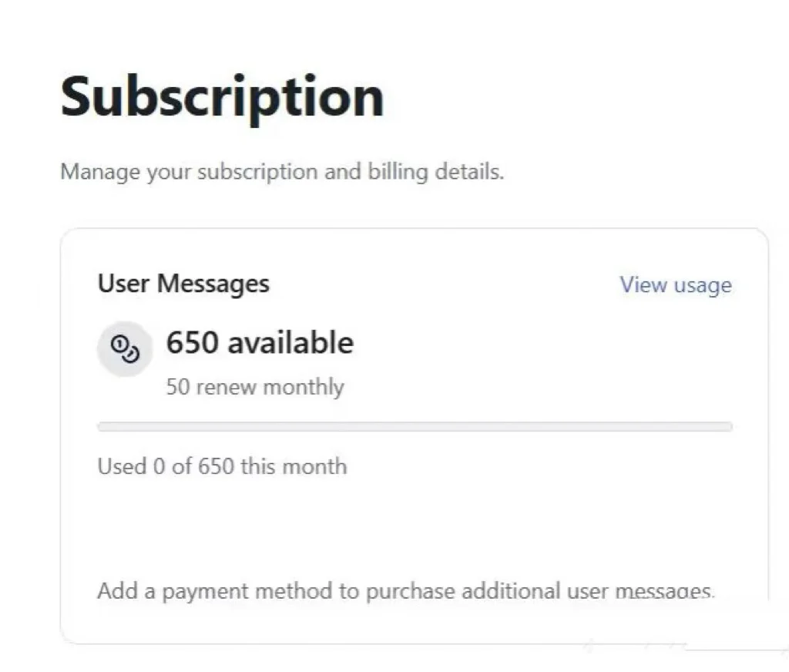Click the "50 renew monthly" label
Viewport: 789px width, 672px height.
point(255,386)
